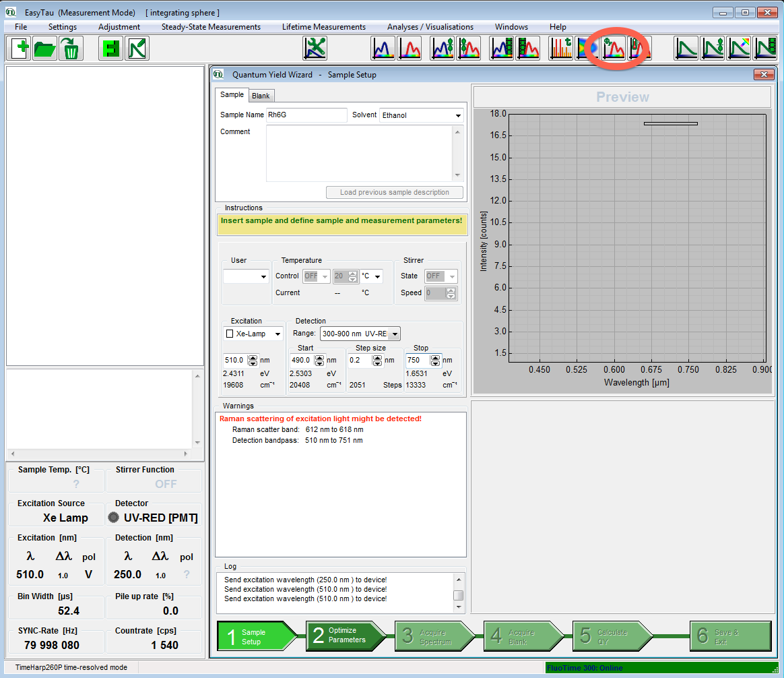Click the green trash bin toolbar icon
784x678 pixels.
(x=70, y=49)
